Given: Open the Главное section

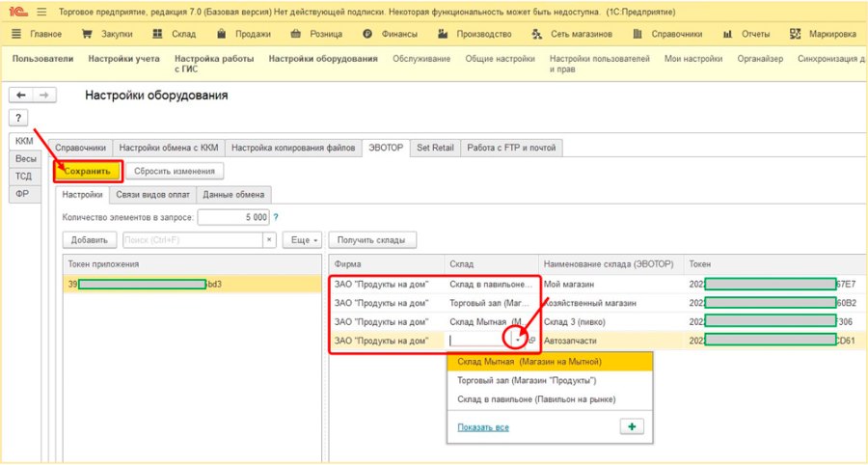Looking at the screenshot, I should pos(45,35).
